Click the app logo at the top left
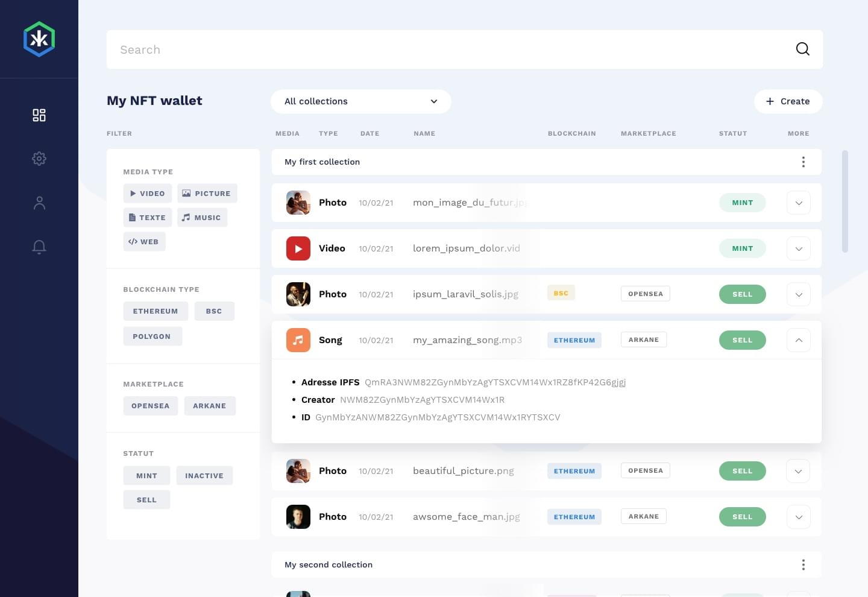 39,39
